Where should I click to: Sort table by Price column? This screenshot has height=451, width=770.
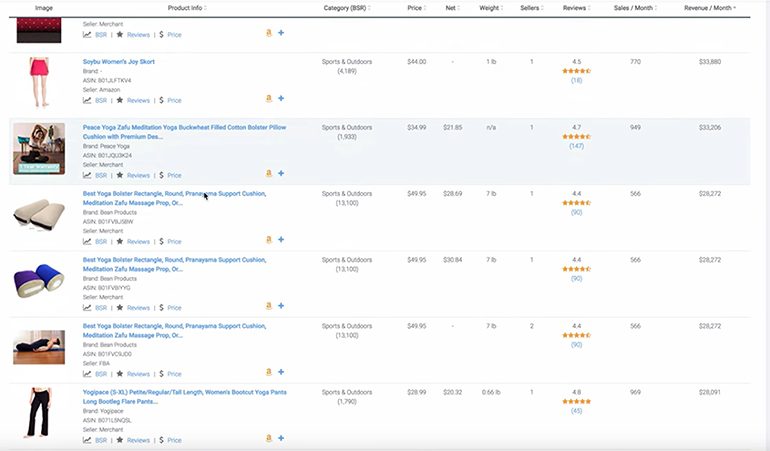click(415, 8)
